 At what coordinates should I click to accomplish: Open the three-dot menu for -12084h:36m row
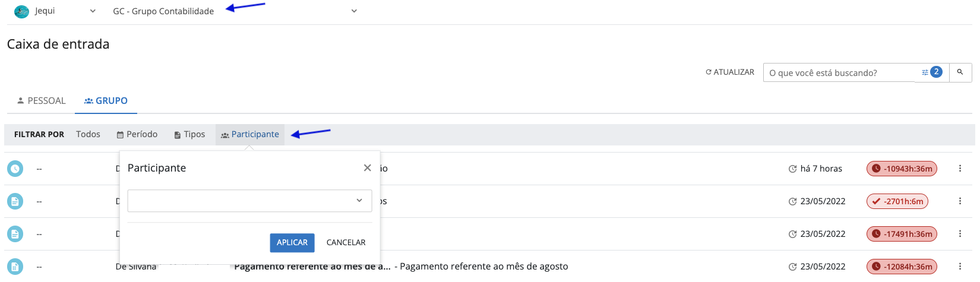pyautogui.click(x=960, y=267)
